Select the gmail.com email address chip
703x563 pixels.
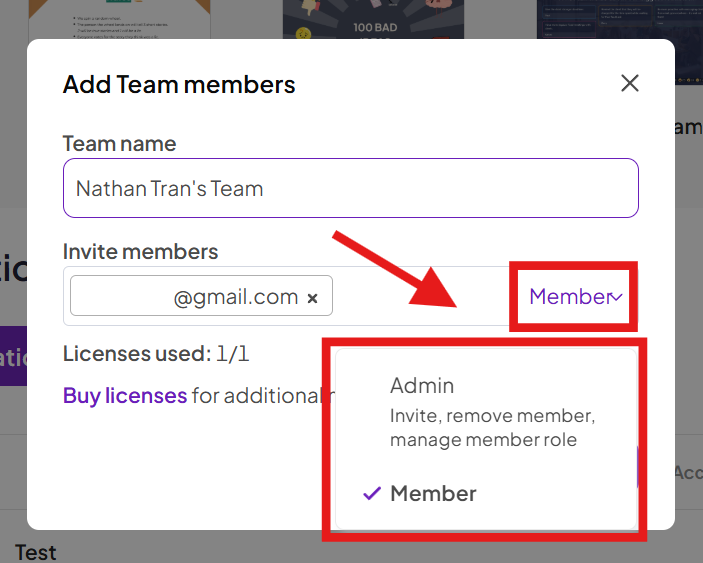pyautogui.click(x=200, y=297)
